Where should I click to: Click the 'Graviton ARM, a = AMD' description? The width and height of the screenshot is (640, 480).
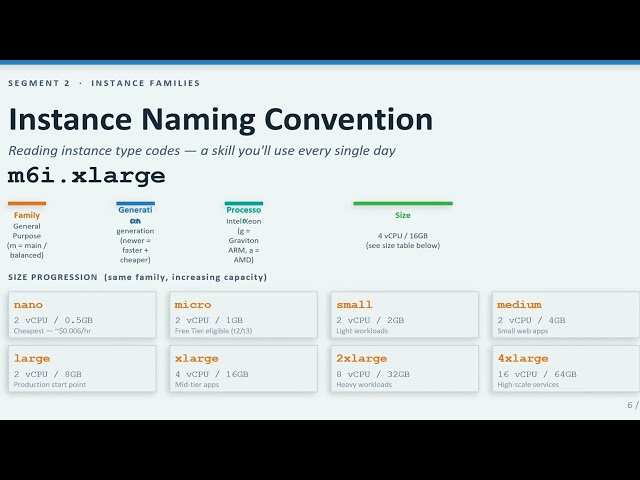click(x=244, y=250)
